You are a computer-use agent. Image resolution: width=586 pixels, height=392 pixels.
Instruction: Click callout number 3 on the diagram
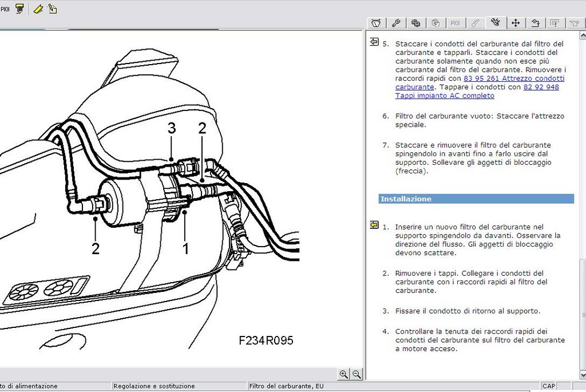pyautogui.click(x=172, y=128)
